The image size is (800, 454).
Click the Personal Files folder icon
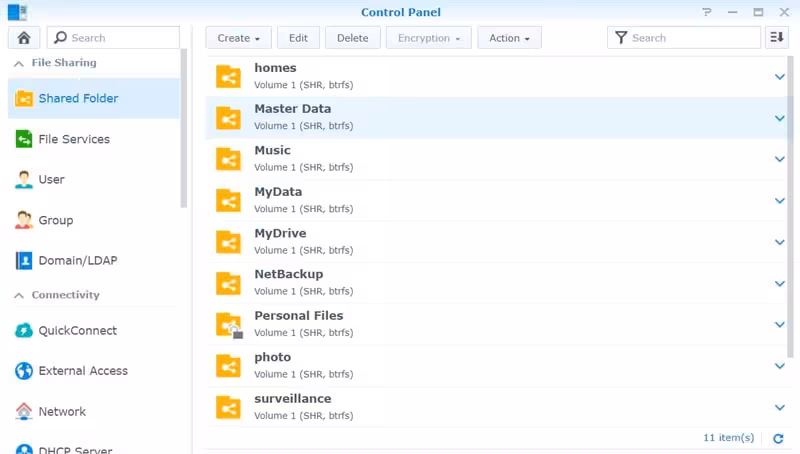229,324
